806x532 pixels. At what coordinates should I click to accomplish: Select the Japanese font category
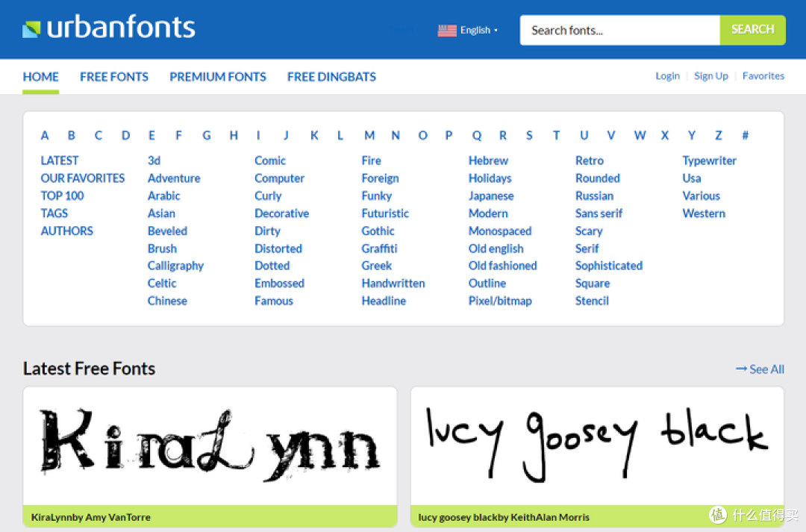coord(491,195)
